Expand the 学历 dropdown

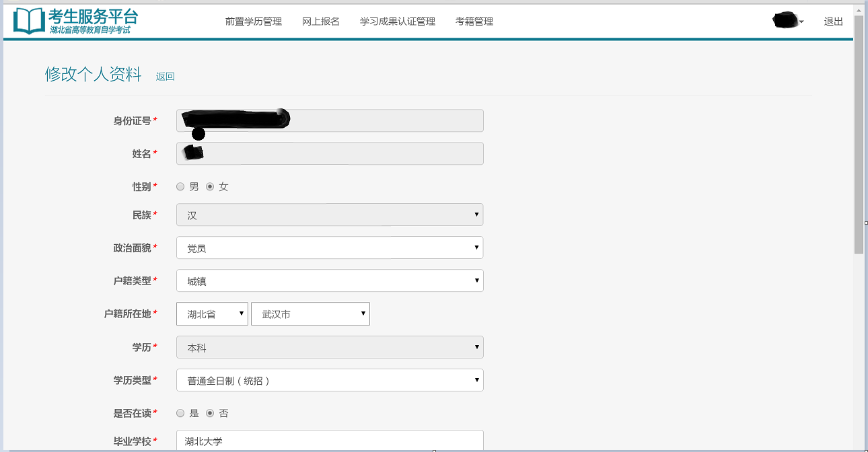pyautogui.click(x=330, y=347)
